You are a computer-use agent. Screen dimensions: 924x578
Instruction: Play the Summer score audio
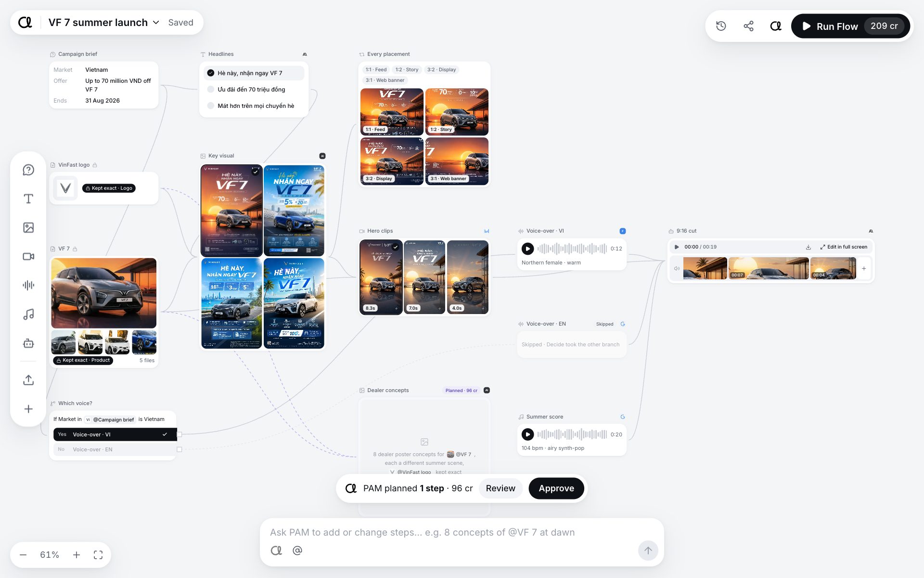click(527, 434)
